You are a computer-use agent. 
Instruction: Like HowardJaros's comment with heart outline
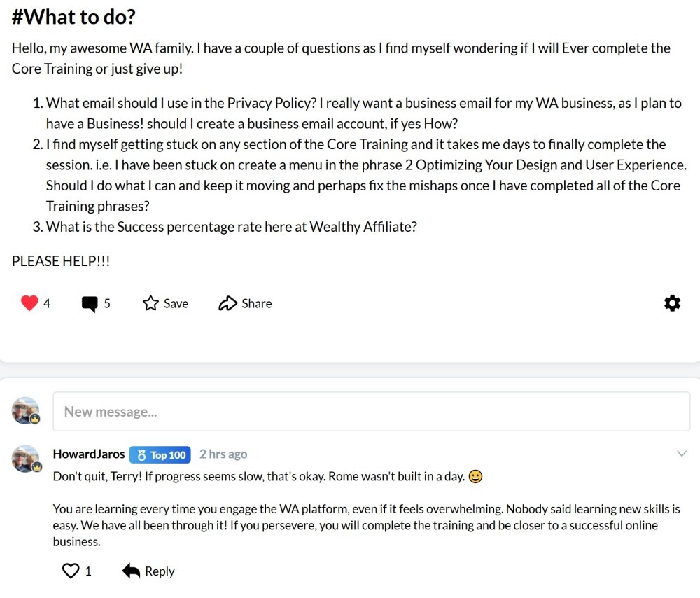click(71, 571)
